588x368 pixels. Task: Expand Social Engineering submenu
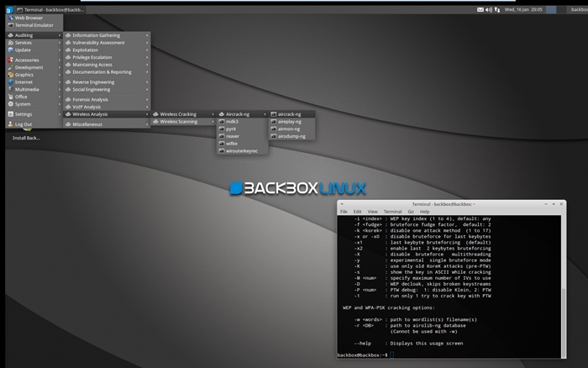coord(107,89)
